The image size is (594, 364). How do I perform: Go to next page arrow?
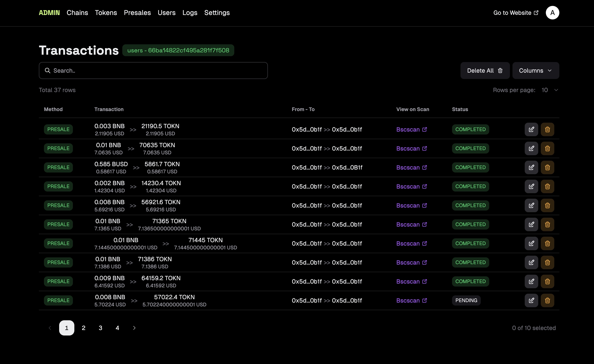pyautogui.click(x=134, y=328)
